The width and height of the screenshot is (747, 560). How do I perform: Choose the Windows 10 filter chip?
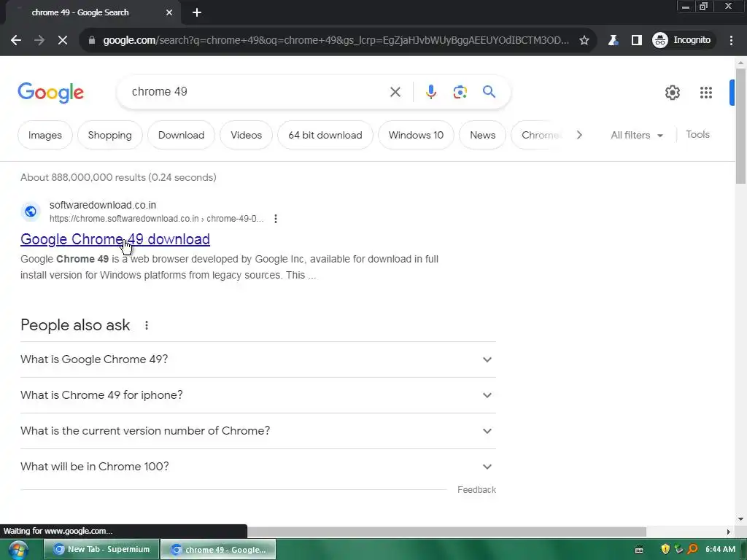pyautogui.click(x=416, y=135)
